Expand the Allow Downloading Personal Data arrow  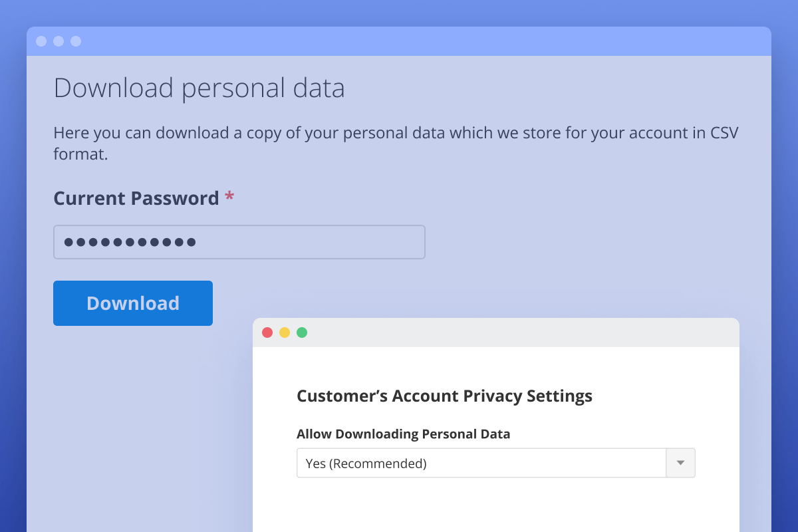click(x=680, y=463)
